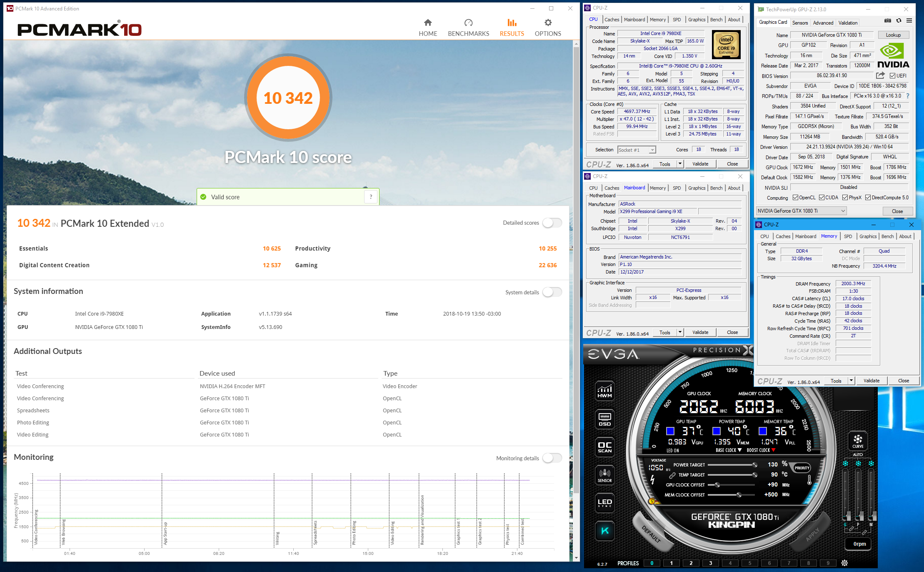Toggle PRIORITY button in EVGA Precision
Image resolution: width=924 pixels, height=572 pixels.
[x=802, y=468]
